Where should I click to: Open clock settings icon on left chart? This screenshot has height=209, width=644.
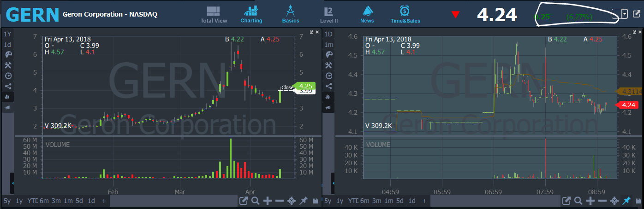[8, 76]
